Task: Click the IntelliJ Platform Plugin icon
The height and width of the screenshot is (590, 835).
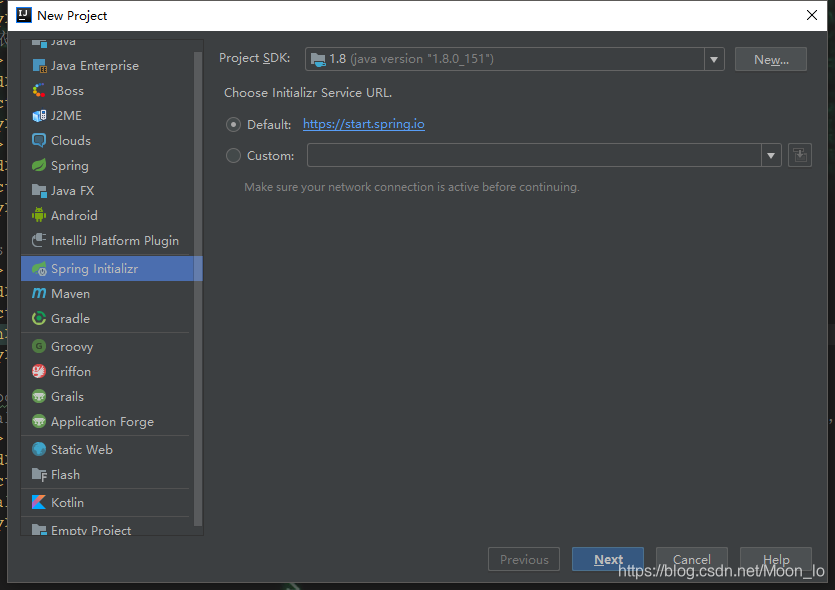Action: [x=39, y=240]
